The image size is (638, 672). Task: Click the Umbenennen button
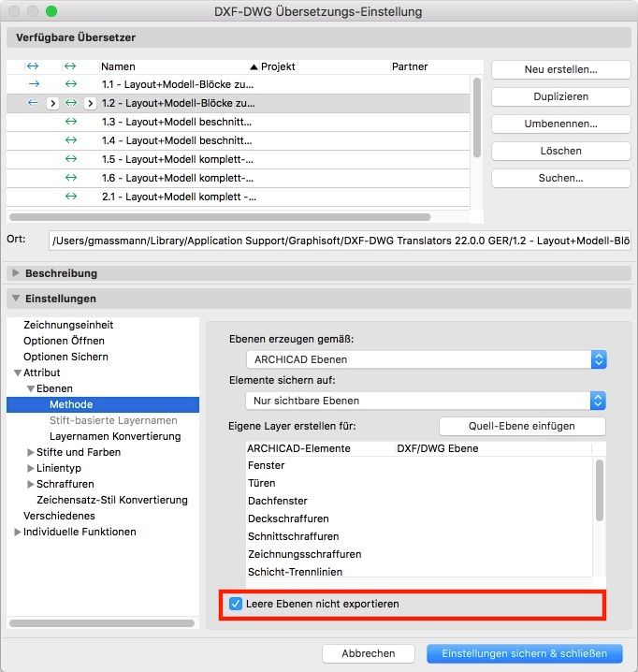561,124
